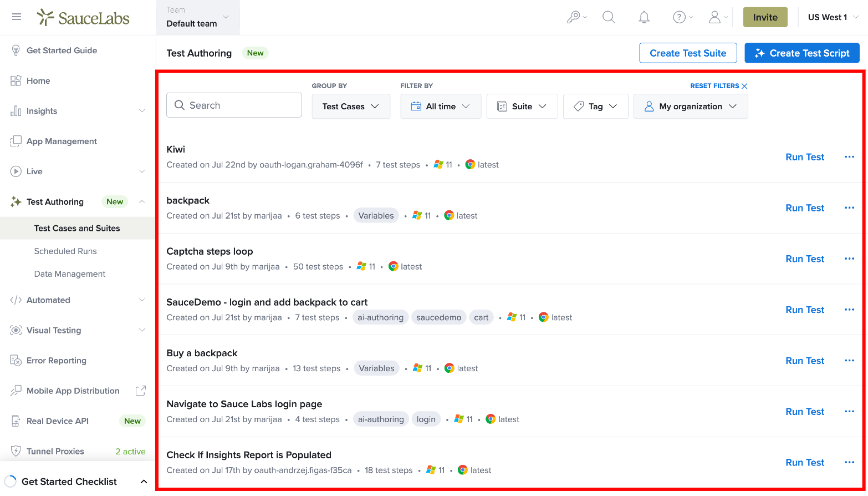868x496 pixels.
Task: Run the Kiwi test
Action: pos(805,157)
